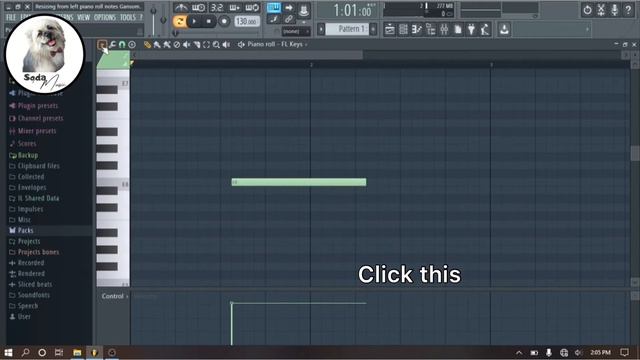Start playback with the play button

coord(194,21)
